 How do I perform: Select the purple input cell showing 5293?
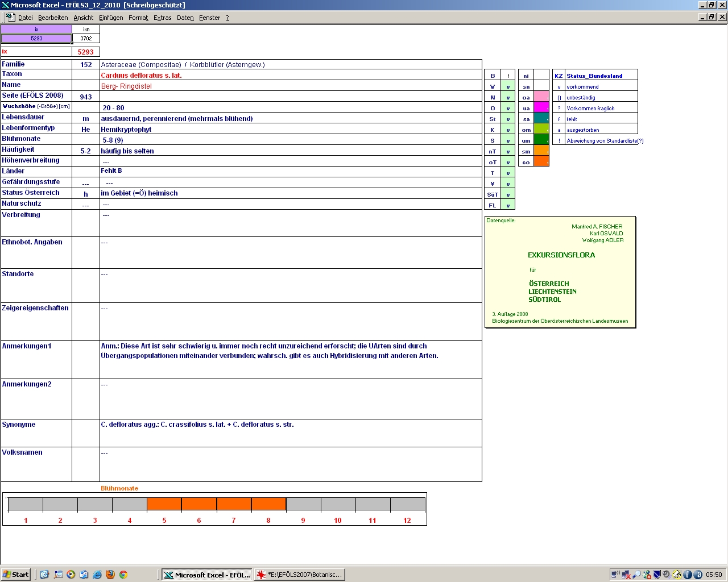[x=36, y=39]
